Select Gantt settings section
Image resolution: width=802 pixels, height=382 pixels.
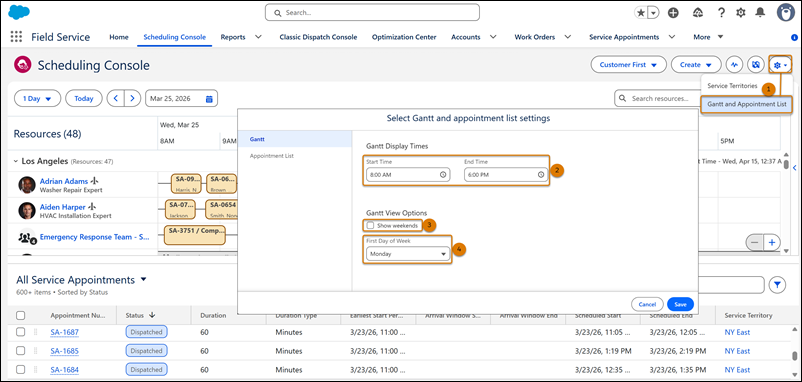pyautogui.click(x=295, y=139)
